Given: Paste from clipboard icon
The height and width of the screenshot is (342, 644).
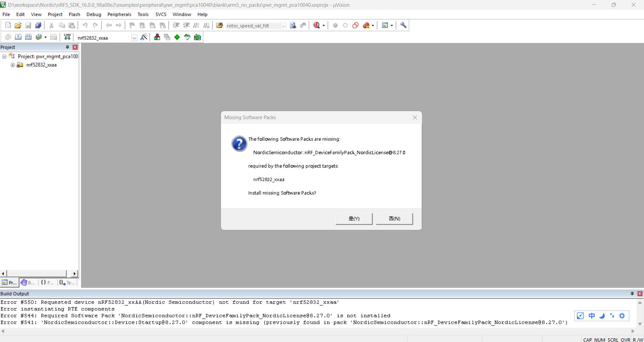Looking at the screenshot, I should 72,26.
